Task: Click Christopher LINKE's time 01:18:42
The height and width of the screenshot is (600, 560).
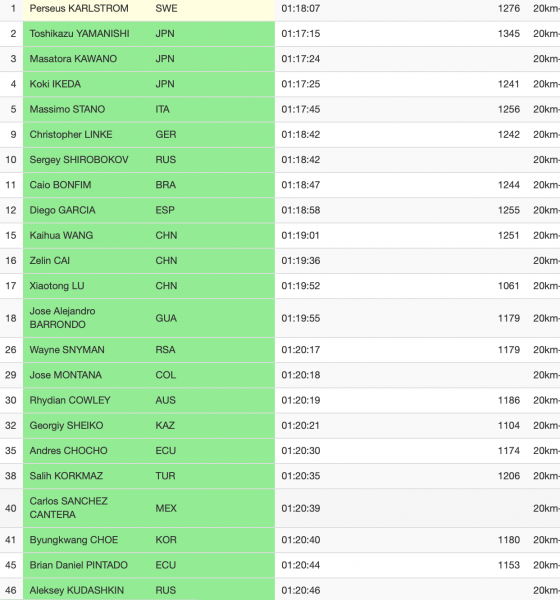Action: click(300, 135)
